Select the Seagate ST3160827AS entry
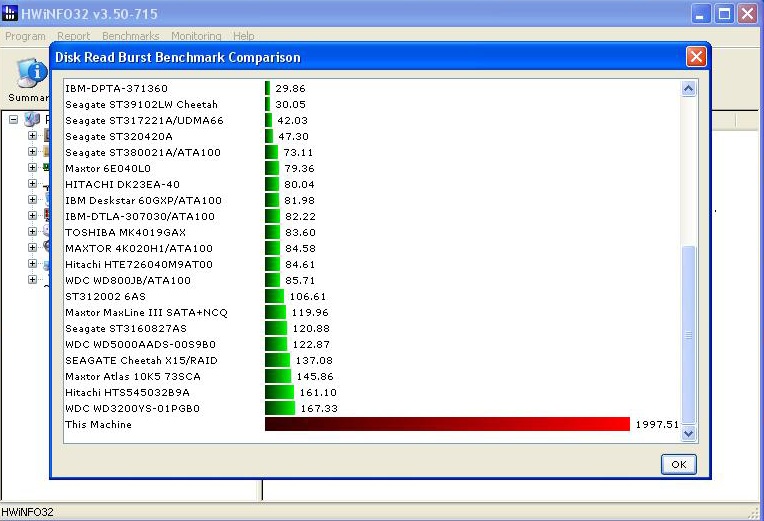The height and width of the screenshot is (521, 764). 126,328
